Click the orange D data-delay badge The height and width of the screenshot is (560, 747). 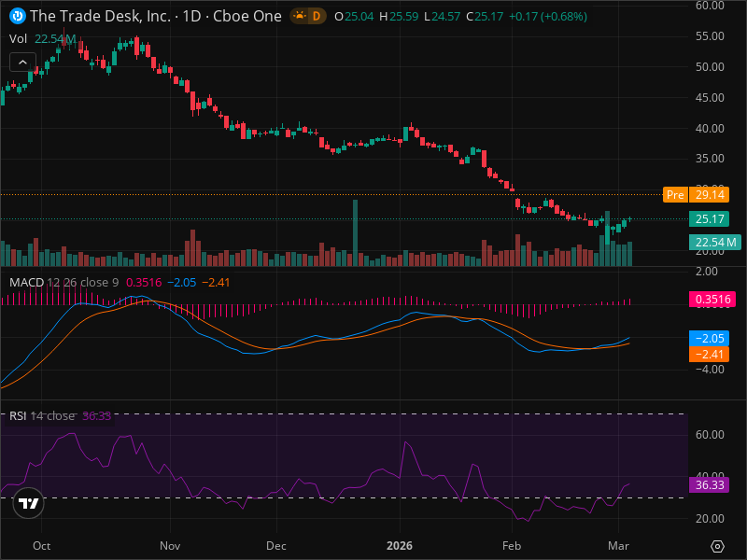click(317, 17)
